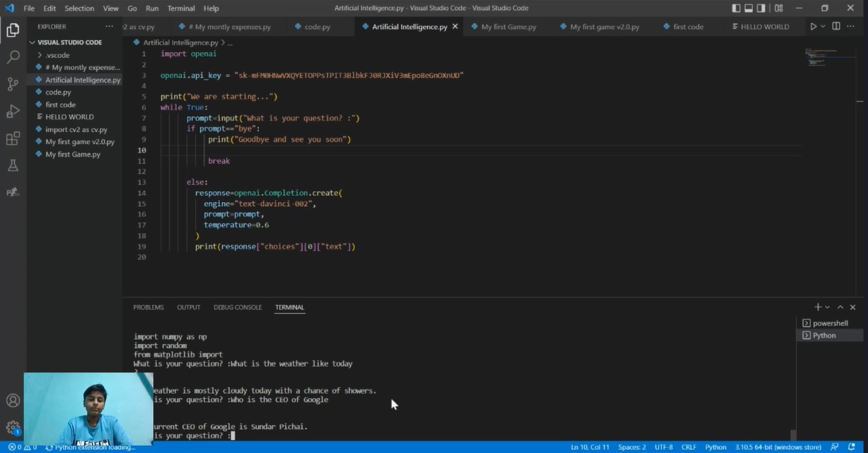This screenshot has height=453, width=868.
Task: Open My first Game.py in Explorer
Action: point(73,154)
